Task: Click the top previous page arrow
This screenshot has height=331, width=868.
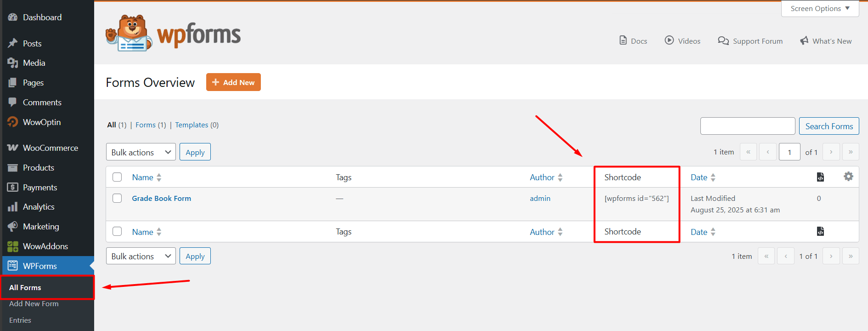Action: [x=768, y=152]
